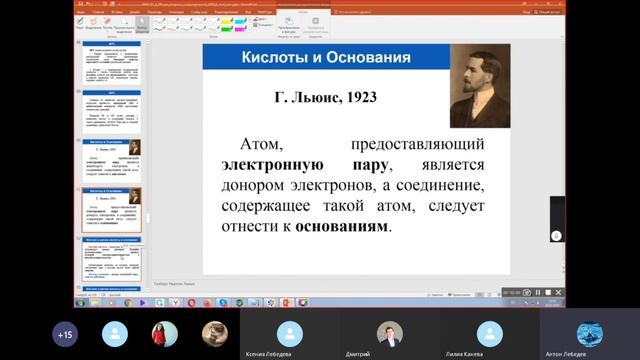Pick the cyan highlighter pen
The width and height of the screenshot is (640, 360).
(240, 21)
